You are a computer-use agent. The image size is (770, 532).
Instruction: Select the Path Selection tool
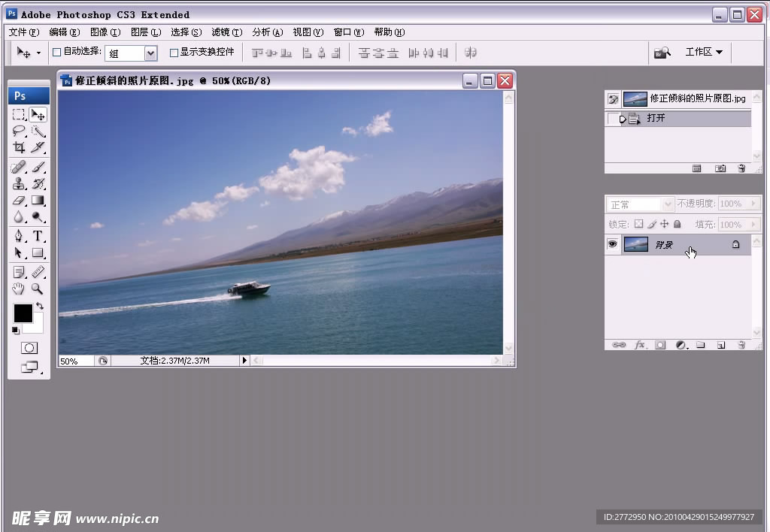tap(19, 252)
